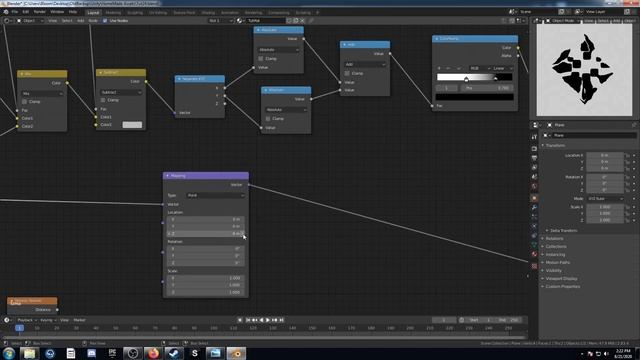
Task: Open blend type dropdown on Mix node
Action: click(x=42, y=93)
